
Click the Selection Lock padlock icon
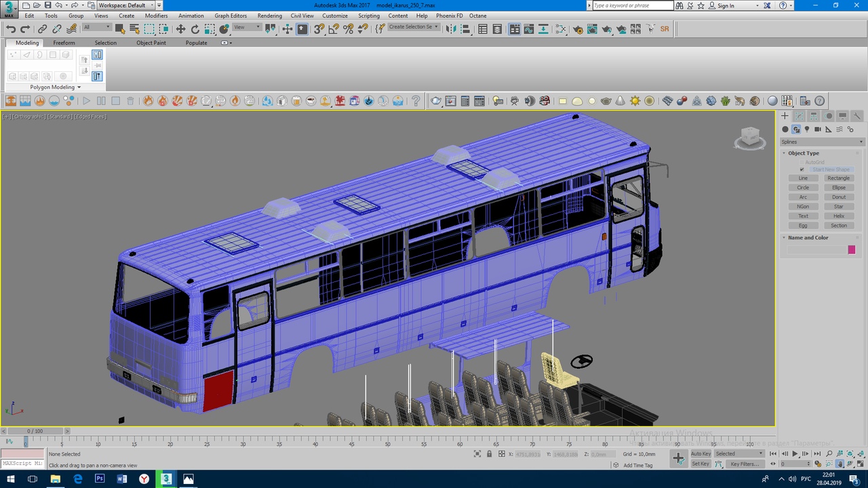point(490,454)
